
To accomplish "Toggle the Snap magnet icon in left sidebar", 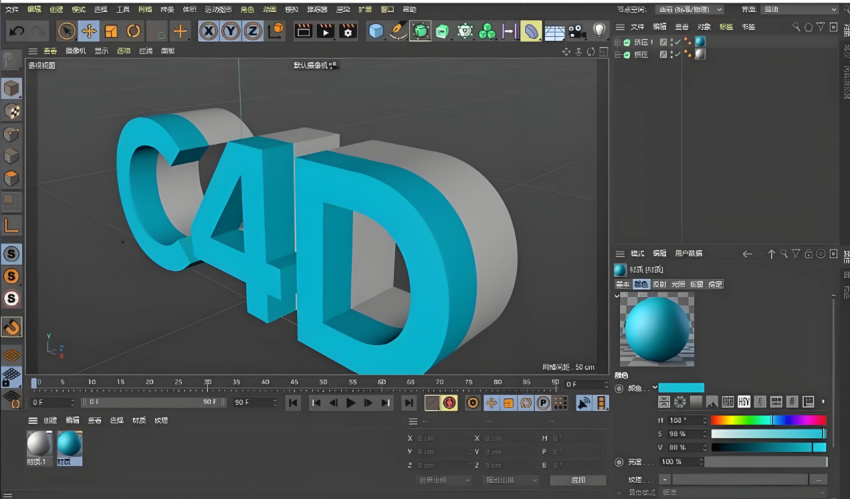I will (x=11, y=327).
